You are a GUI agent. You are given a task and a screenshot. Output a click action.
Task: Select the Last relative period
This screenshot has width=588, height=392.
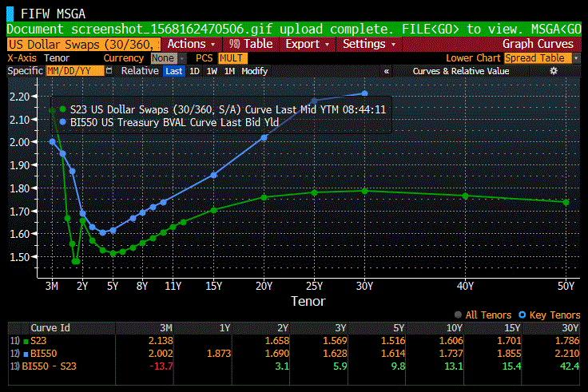[174, 71]
